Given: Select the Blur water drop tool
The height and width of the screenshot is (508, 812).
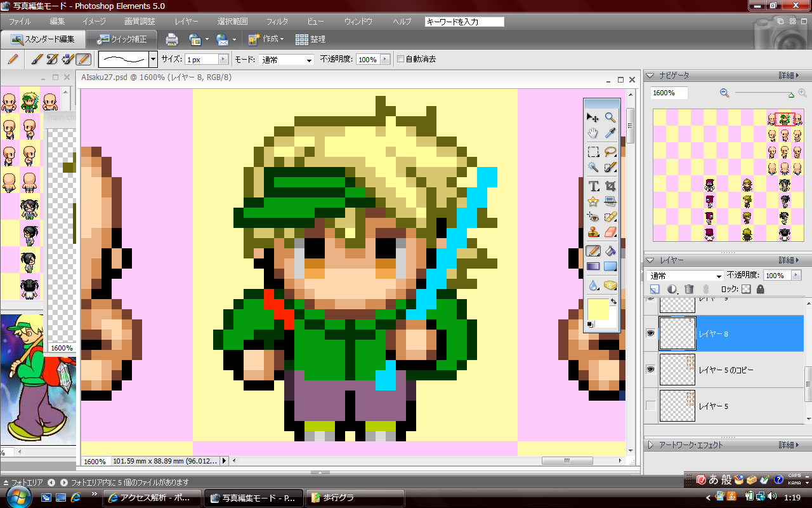Looking at the screenshot, I should click(x=593, y=285).
